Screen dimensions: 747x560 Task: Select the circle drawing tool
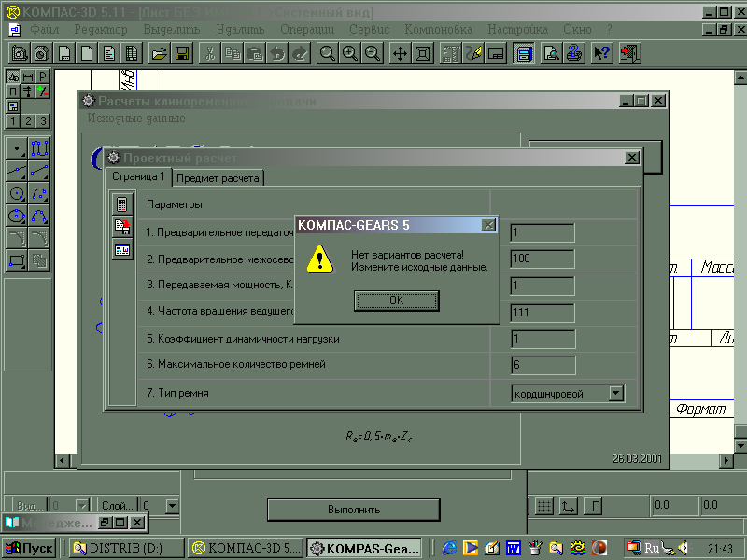(x=17, y=194)
